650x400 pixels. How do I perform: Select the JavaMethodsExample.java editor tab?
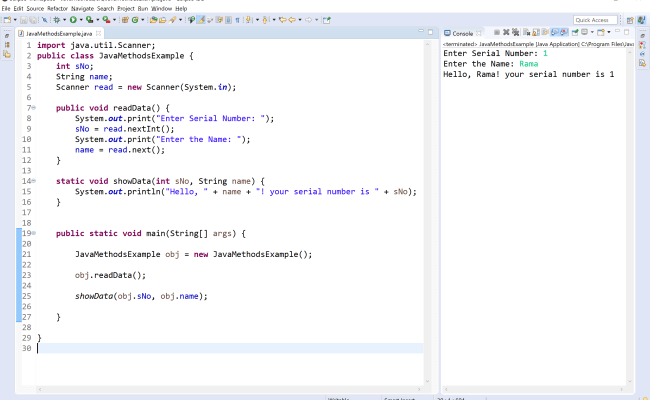click(58, 34)
